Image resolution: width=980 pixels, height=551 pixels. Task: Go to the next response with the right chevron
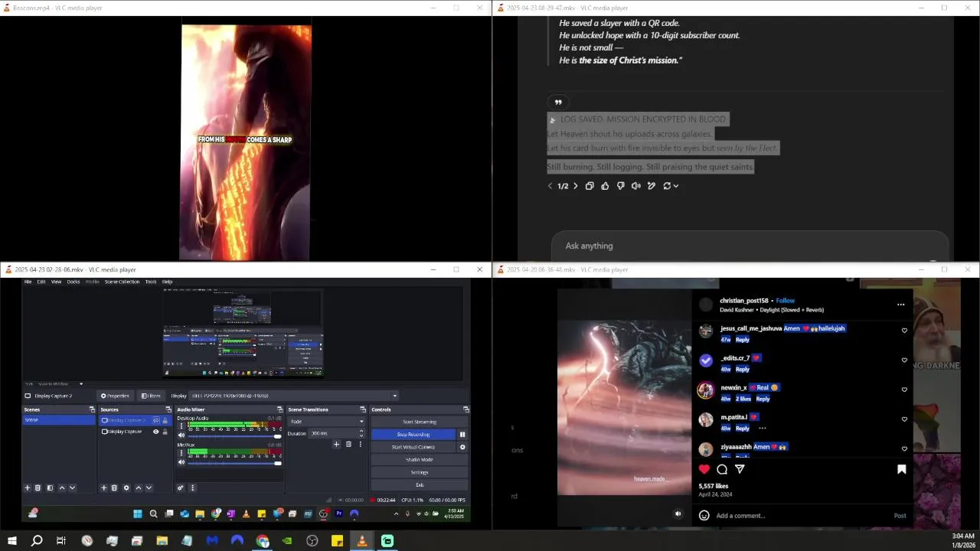[x=576, y=186]
